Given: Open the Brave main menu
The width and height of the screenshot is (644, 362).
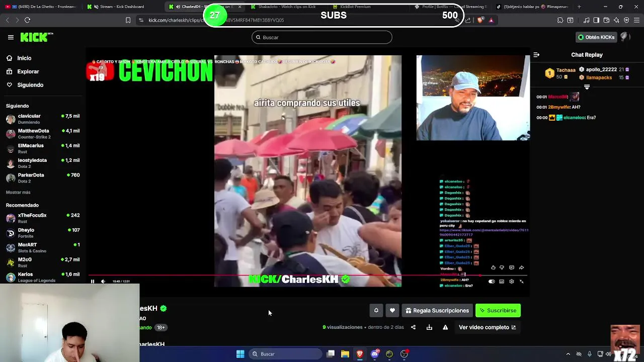Looking at the screenshot, I should [x=636, y=20].
